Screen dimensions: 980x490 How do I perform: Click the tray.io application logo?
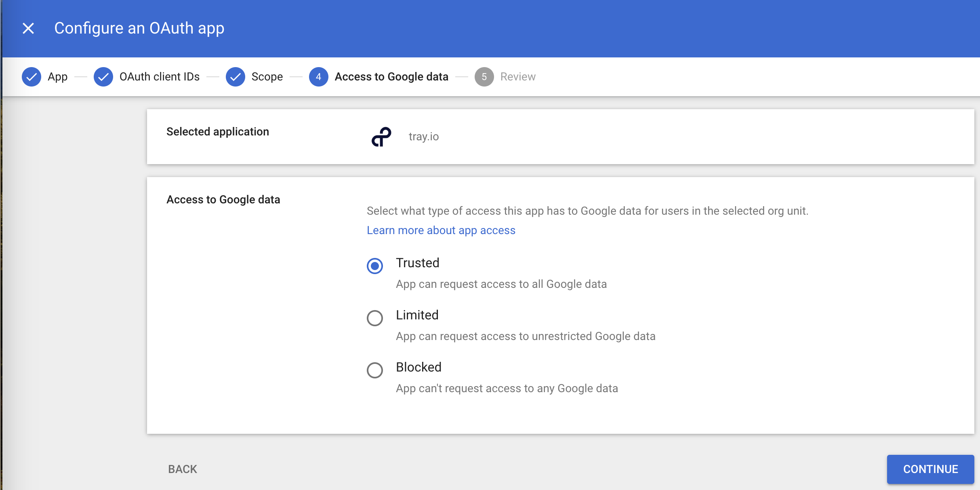click(x=381, y=136)
